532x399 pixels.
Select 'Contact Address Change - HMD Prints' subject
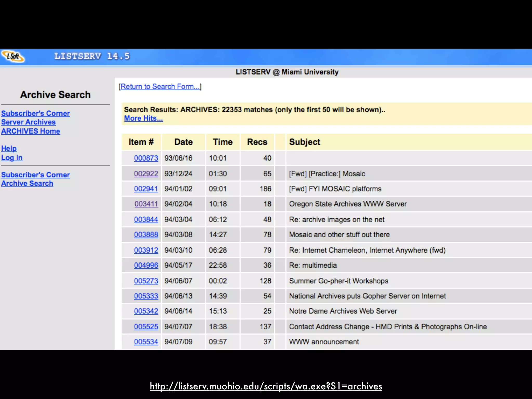point(388,327)
